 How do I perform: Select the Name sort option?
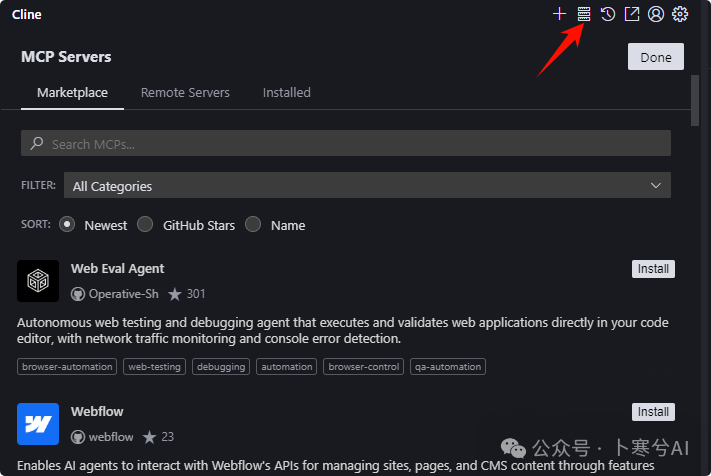253,225
